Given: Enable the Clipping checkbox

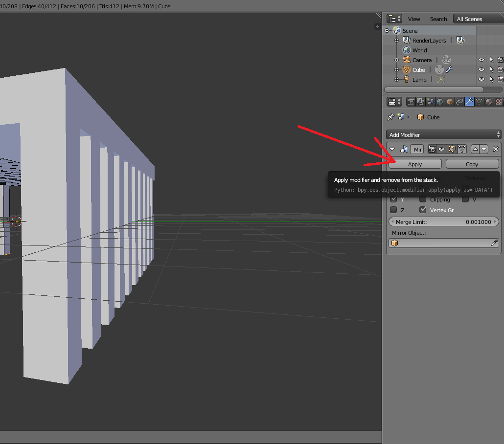Looking at the screenshot, I should pyautogui.click(x=423, y=199).
